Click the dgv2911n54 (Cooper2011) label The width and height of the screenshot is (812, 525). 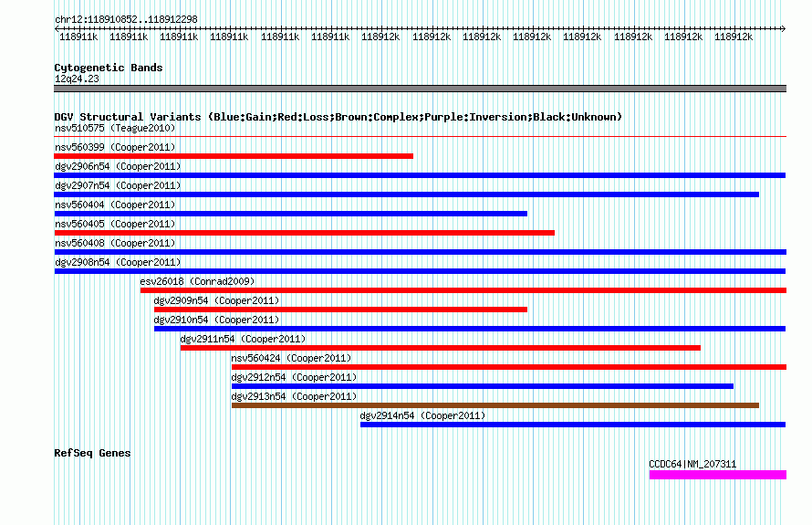coord(243,339)
